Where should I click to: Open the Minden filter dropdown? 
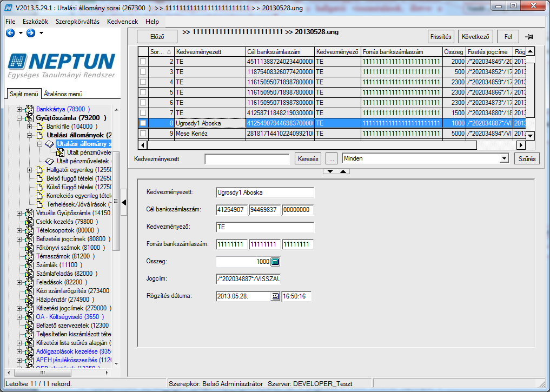click(x=504, y=158)
